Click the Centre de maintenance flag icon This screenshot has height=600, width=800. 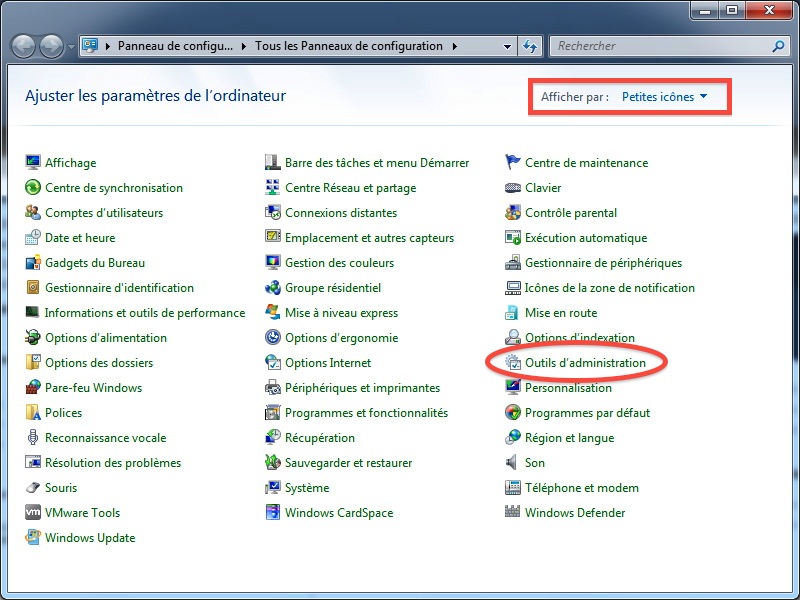click(x=512, y=162)
